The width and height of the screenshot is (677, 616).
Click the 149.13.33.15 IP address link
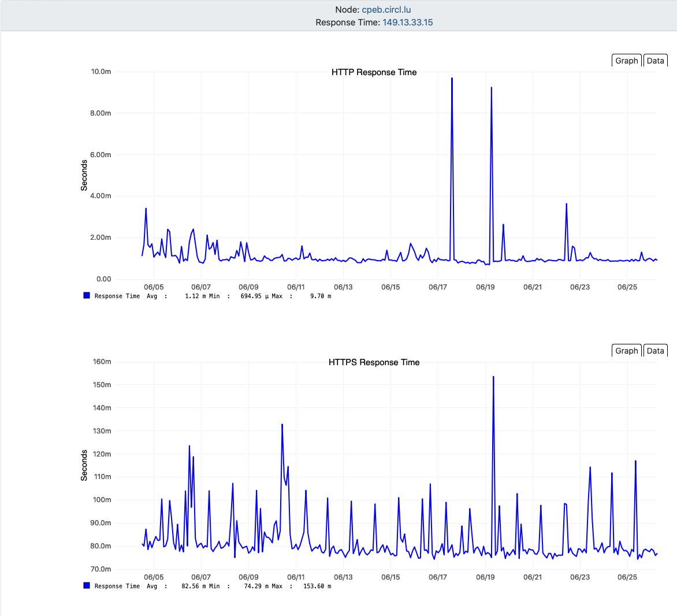407,23
